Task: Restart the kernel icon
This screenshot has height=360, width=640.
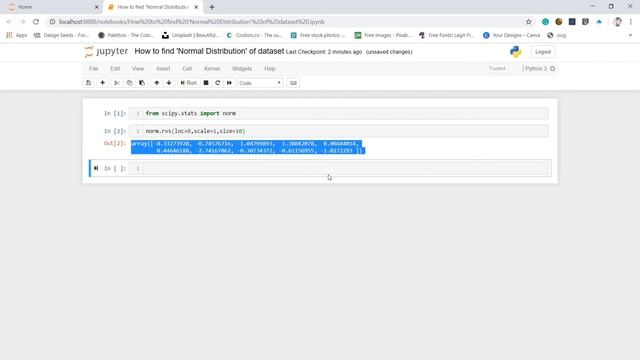Action: 218,83
